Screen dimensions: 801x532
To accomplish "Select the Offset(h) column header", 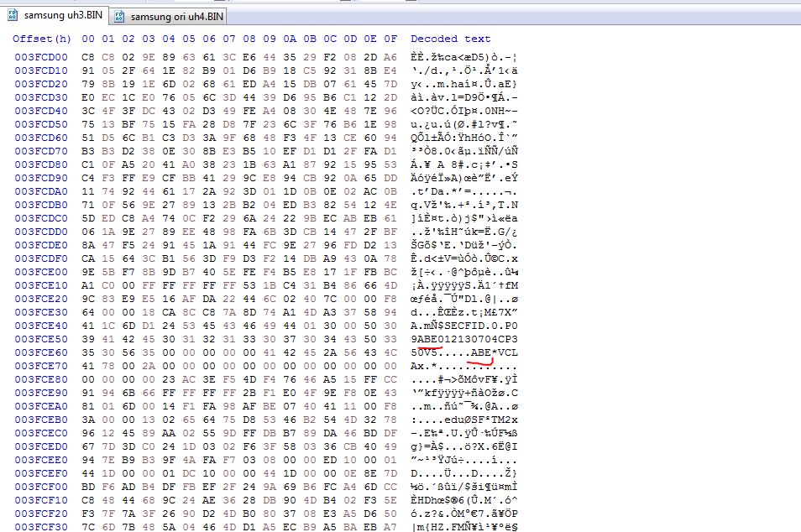I will click(x=42, y=39).
